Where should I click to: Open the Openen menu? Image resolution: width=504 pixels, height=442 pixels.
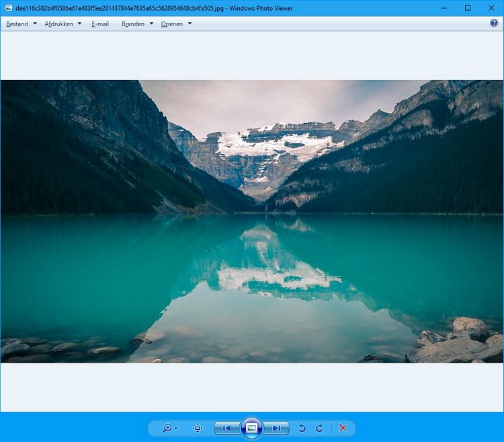point(171,24)
